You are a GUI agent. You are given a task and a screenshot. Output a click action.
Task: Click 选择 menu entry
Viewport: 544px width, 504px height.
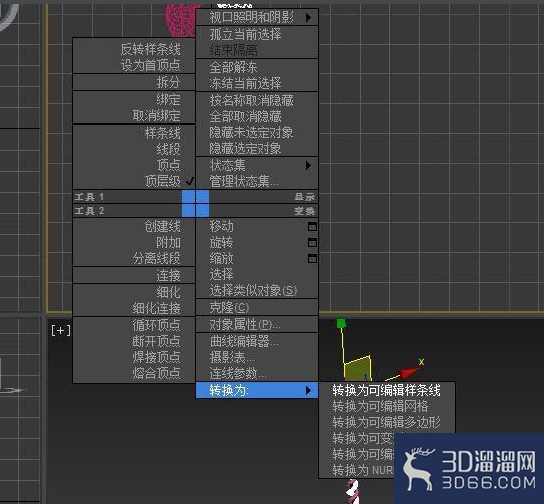point(257,274)
